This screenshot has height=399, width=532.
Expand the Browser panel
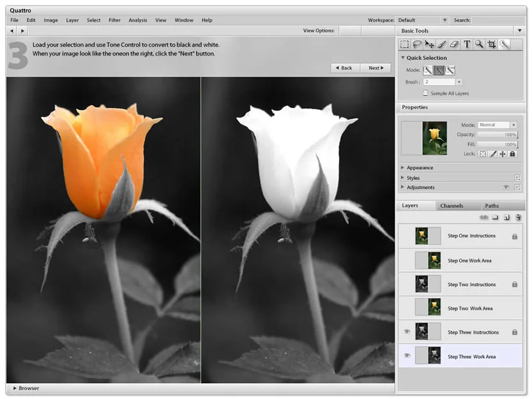[15, 388]
